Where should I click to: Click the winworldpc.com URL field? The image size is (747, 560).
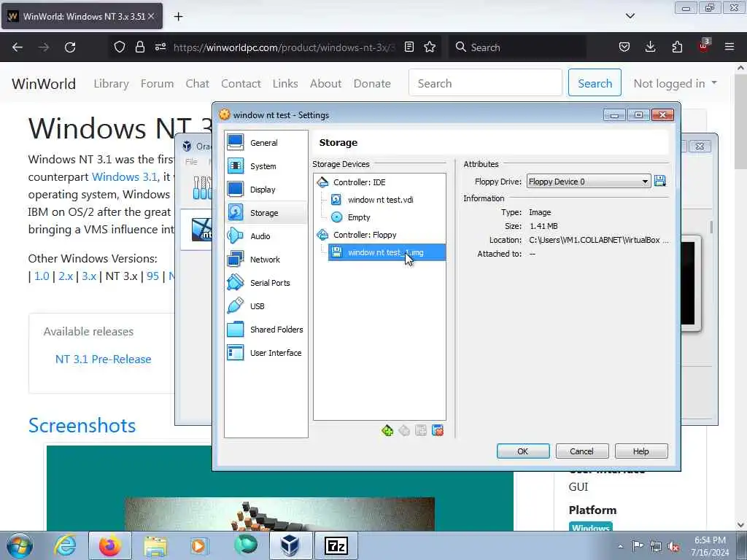284,47
